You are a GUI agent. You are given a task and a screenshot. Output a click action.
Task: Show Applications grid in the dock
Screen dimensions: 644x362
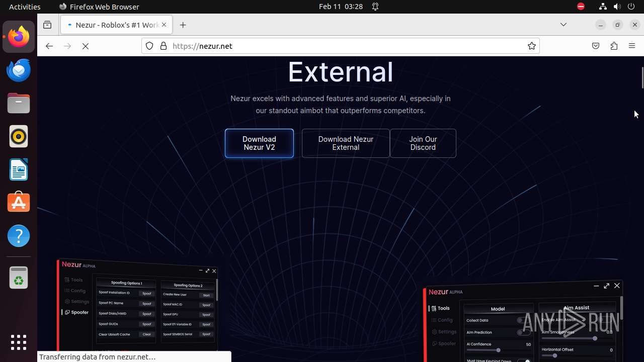pos(19,342)
